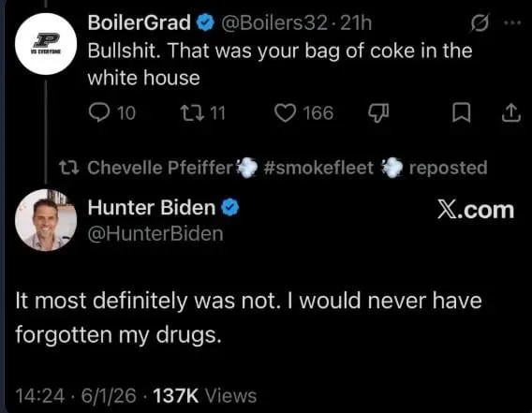Open the three-dots more options menu
Screen dimensions: 532x413
512,23
